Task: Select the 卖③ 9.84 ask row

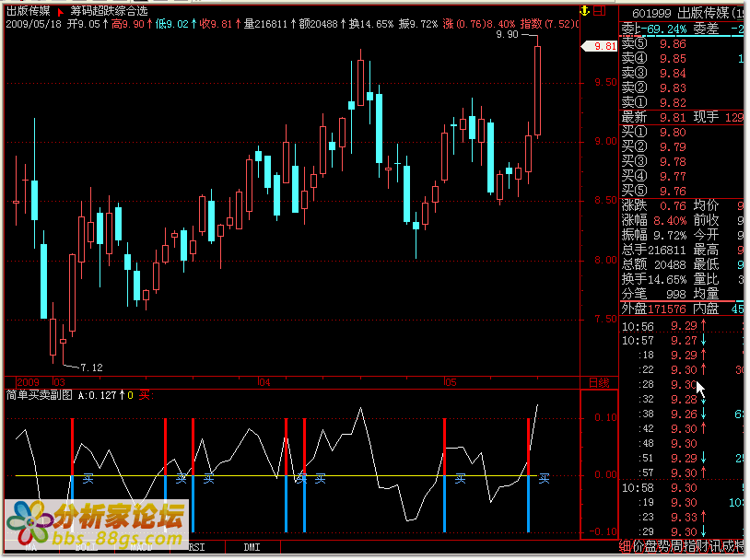Action: [682, 74]
